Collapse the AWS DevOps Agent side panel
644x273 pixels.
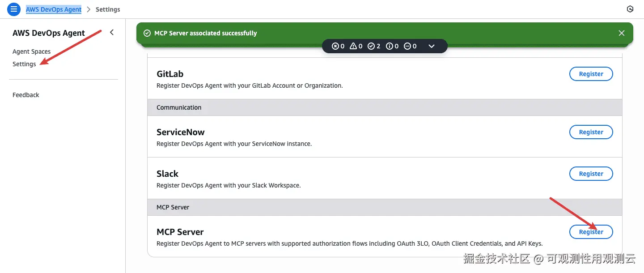point(112,32)
